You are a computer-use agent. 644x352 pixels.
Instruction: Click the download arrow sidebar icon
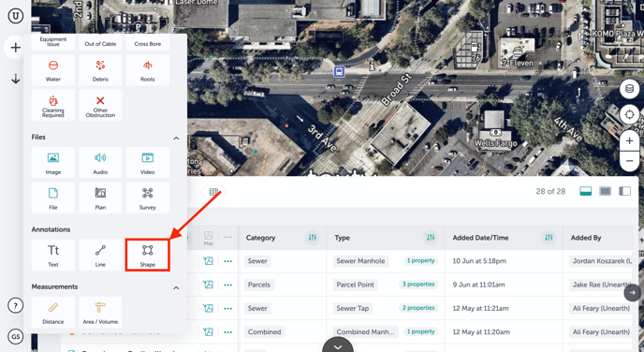[16, 79]
